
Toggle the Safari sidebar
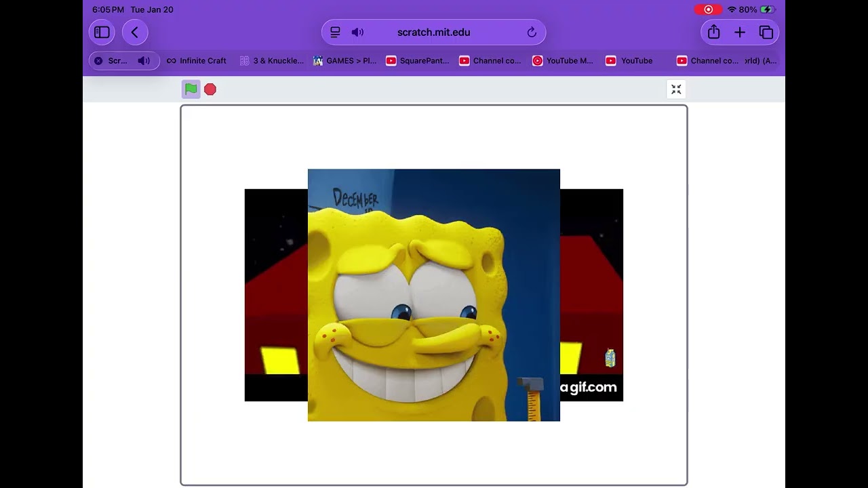click(x=102, y=32)
